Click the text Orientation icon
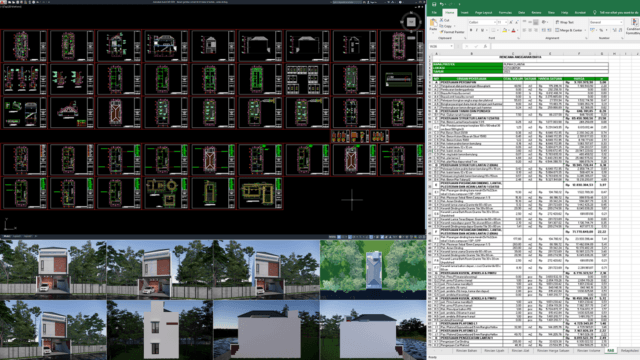640x360 pixels. [544, 22]
